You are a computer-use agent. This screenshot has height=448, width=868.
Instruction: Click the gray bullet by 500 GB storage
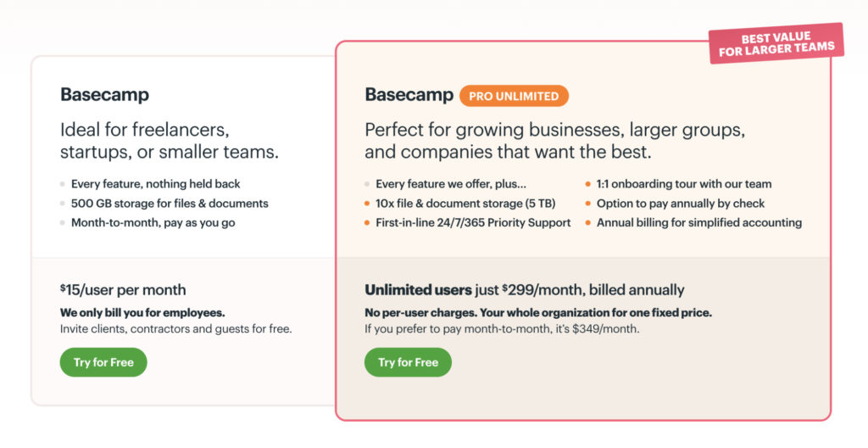[63, 204]
